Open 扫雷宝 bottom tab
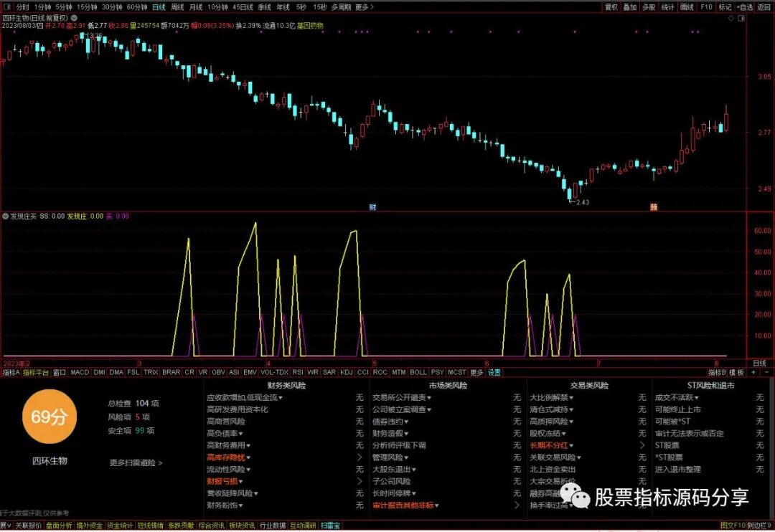The width and height of the screenshot is (775, 532). point(330,526)
